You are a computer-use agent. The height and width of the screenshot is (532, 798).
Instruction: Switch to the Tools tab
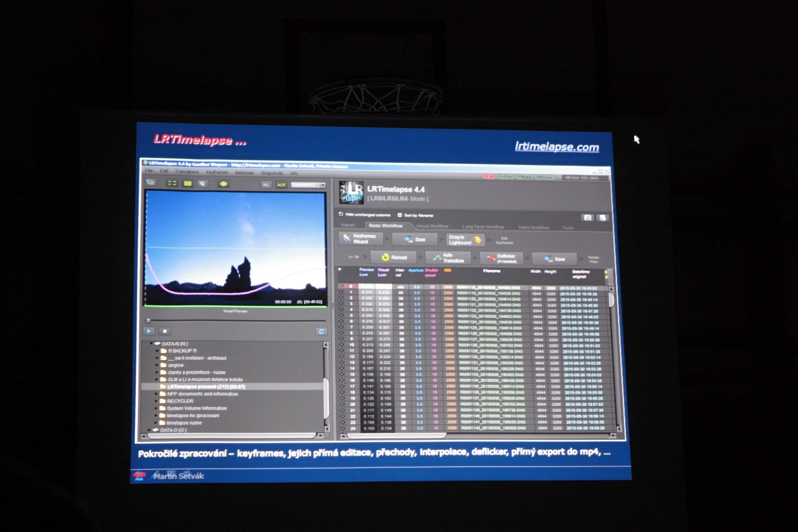tap(568, 228)
